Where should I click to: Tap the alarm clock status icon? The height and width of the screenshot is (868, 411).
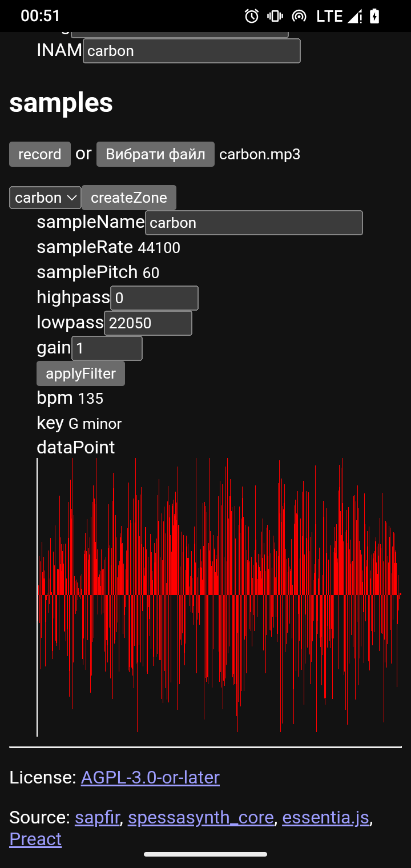click(251, 16)
